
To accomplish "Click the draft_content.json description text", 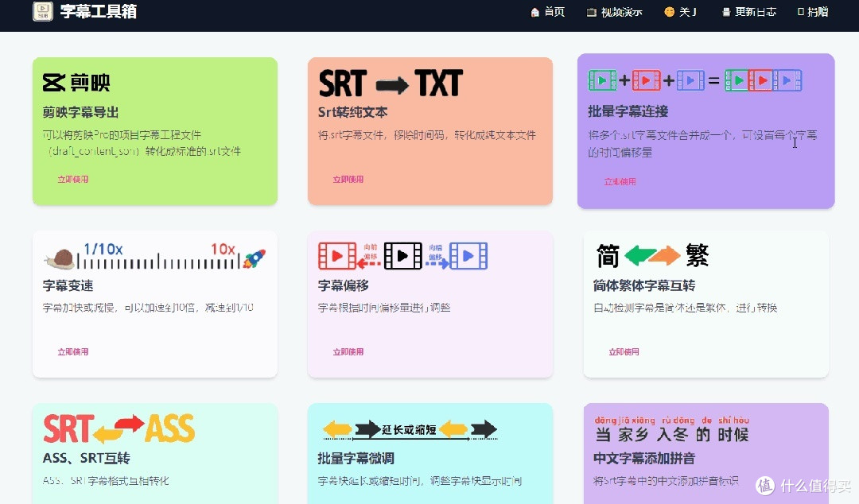I will click(142, 143).
